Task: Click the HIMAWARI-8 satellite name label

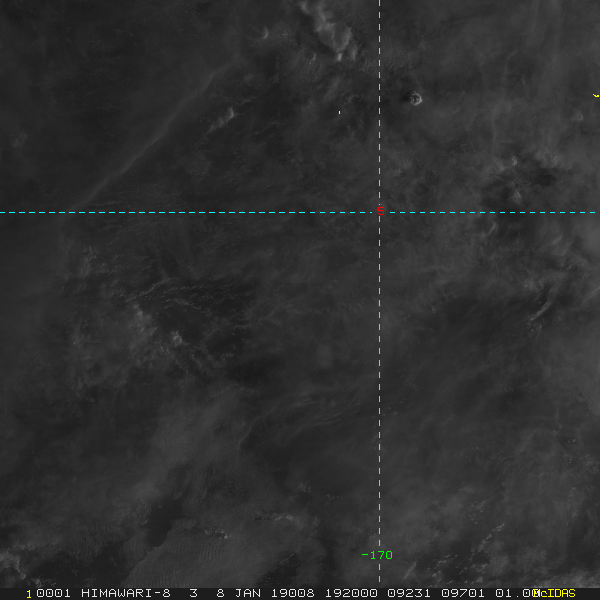Action: [126, 593]
